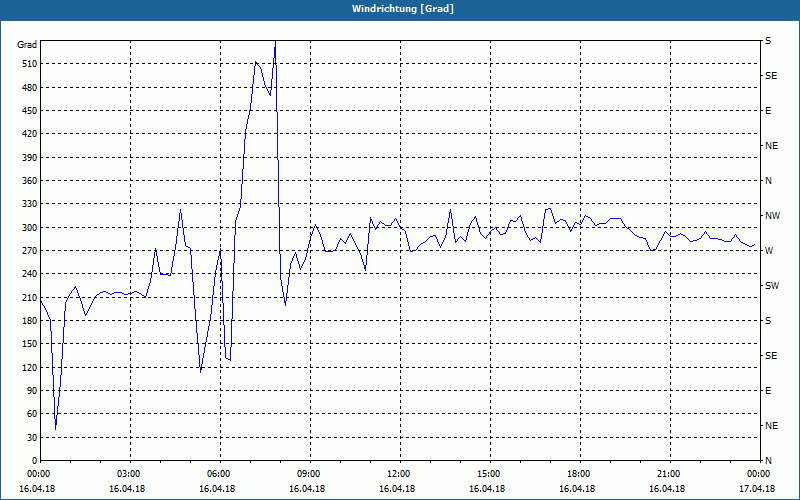Click the '90' left axis value
The image size is (800, 500).
coord(32,391)
